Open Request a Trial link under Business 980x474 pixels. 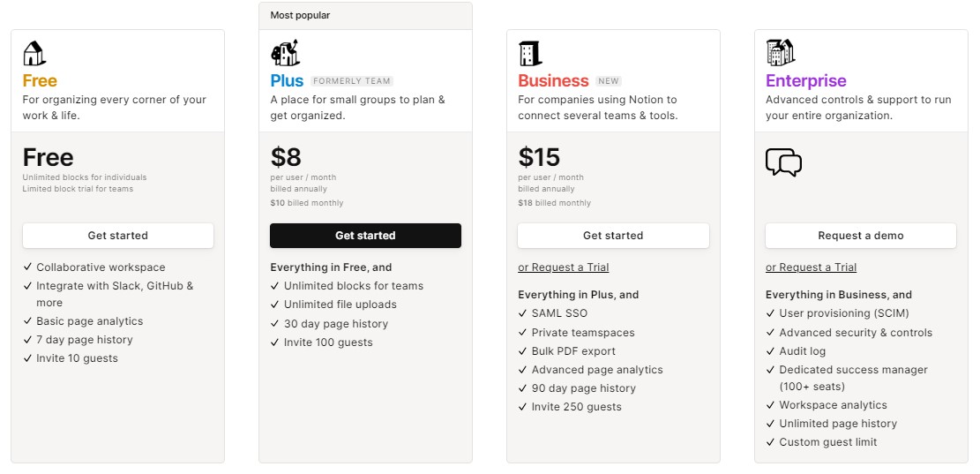click(564, 267)
